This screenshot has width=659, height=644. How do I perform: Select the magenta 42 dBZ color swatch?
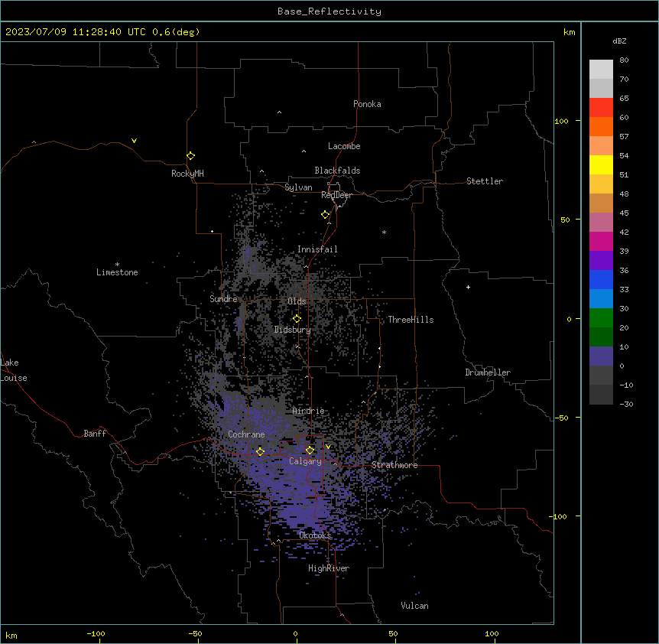click(601, 241)
